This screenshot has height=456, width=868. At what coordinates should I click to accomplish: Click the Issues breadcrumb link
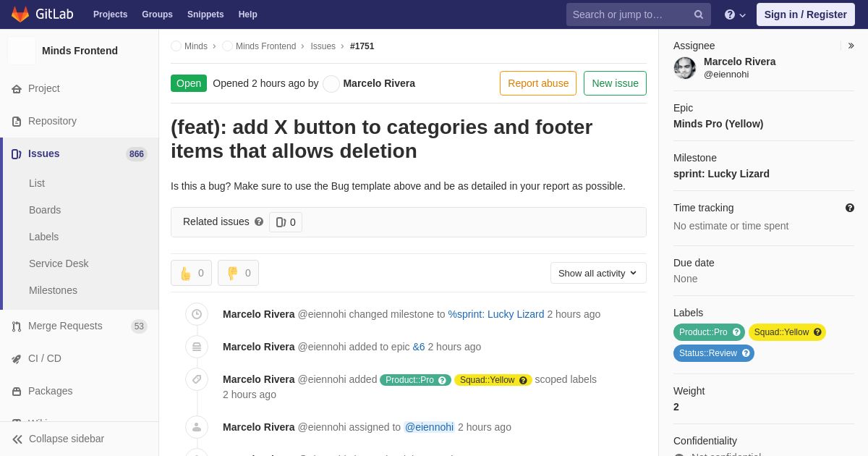323,46
